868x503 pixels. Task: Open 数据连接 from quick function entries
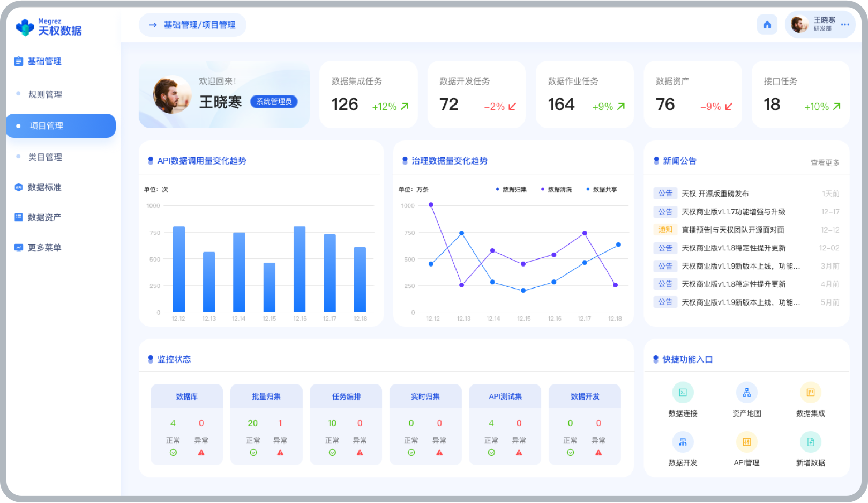pos(683,393)
